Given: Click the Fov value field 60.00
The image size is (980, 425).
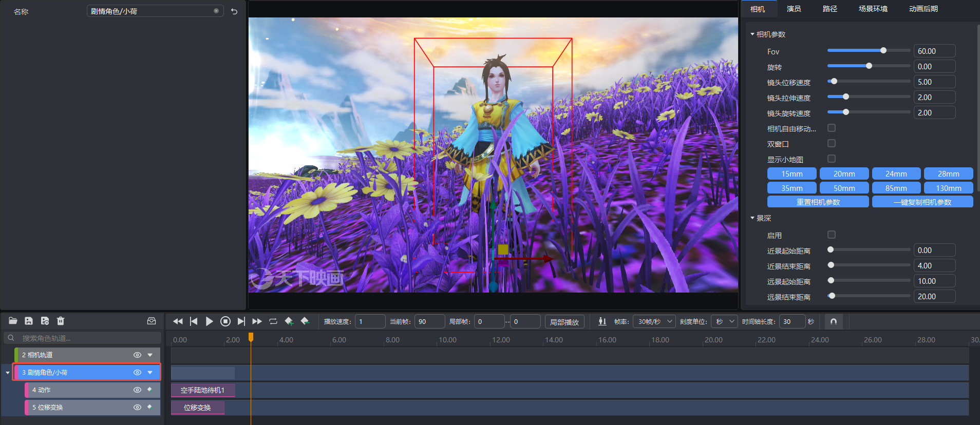Looking at the screenshot, I should click(934, 51).
